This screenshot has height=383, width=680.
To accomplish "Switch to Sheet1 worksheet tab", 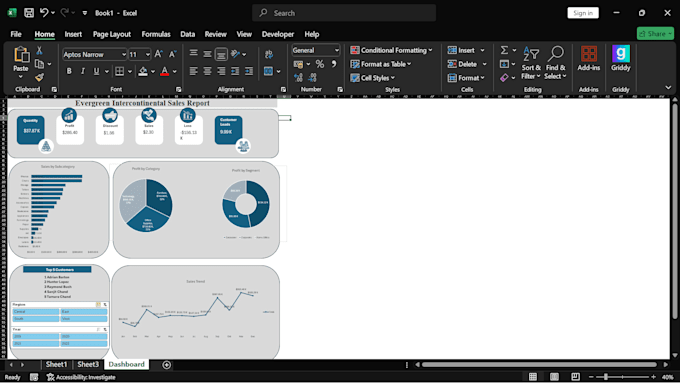I will (56, 364).
